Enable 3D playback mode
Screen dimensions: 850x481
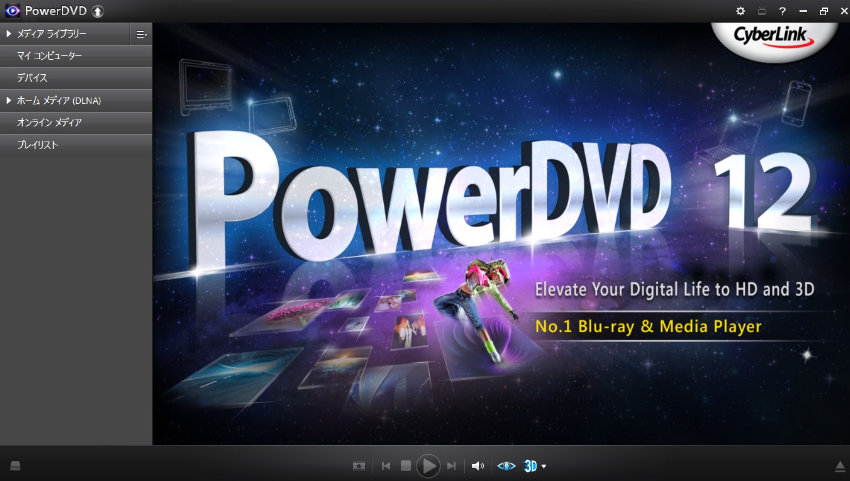[x=530, y=466]
